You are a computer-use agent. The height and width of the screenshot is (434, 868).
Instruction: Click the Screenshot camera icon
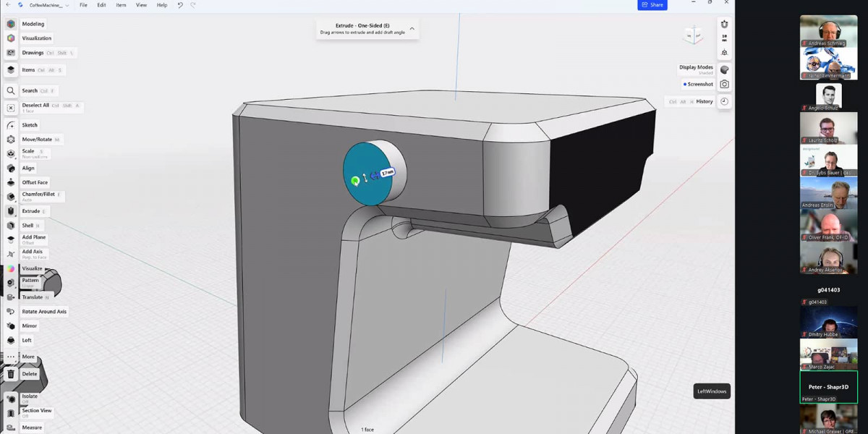724,84
